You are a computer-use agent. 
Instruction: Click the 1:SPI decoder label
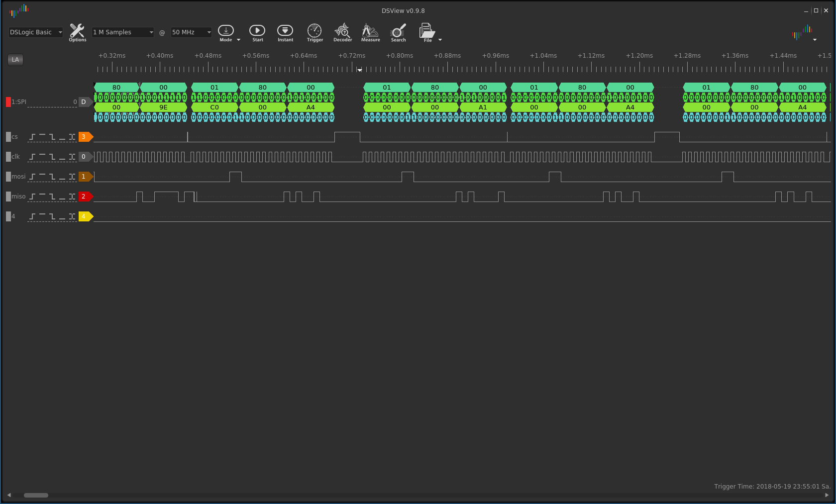tap(19, 102)
